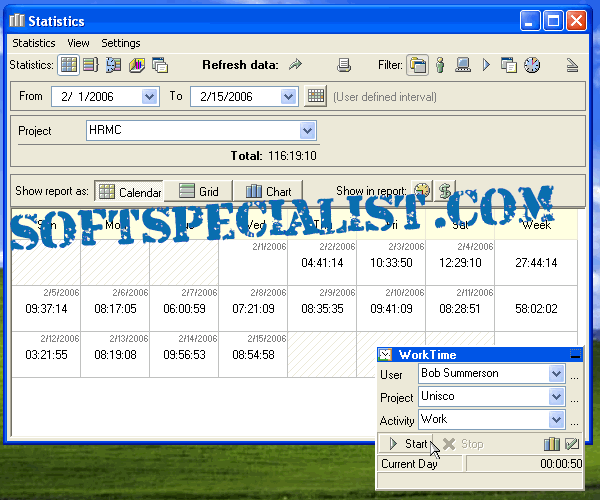
Task: Expand the HRMC project dropdown
Action: point(308,130)
